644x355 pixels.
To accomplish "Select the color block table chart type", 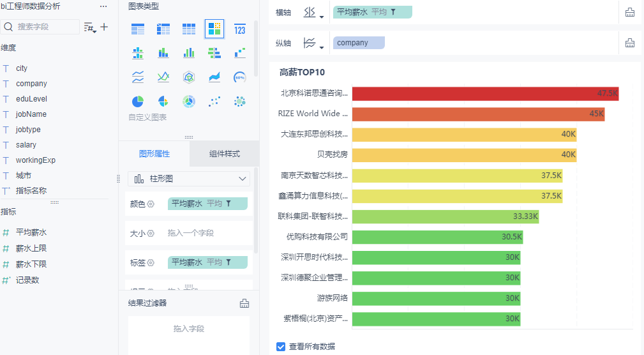I will click(214, 29).
